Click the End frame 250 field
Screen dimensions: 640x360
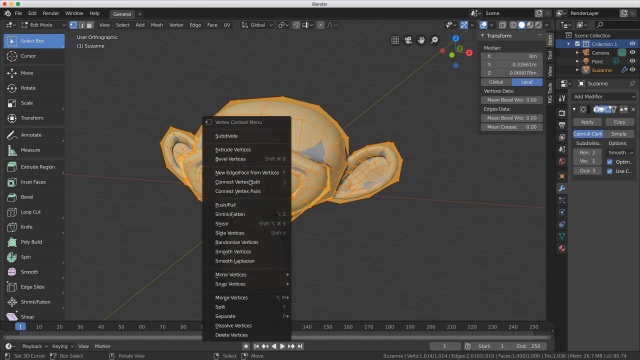coord(529,346)
